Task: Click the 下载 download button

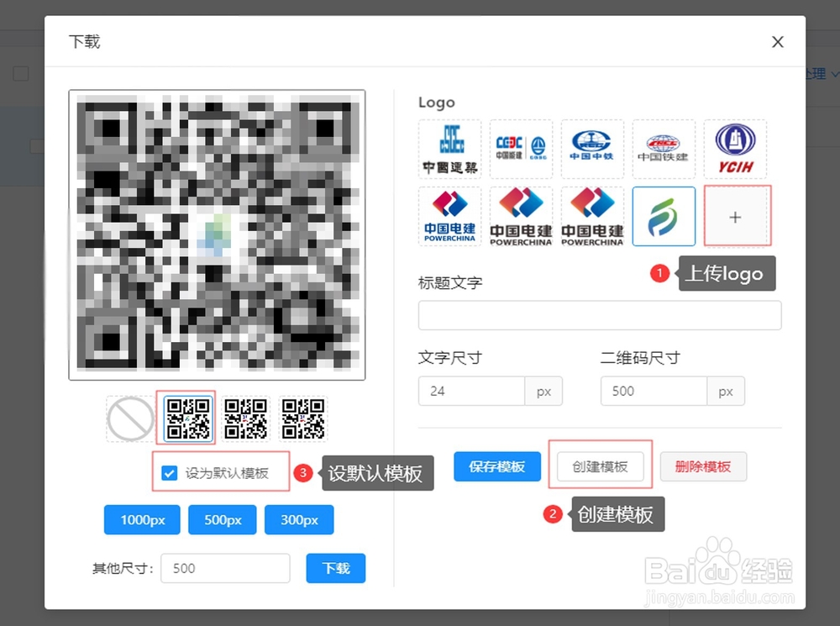Action: pyautogui.click(x=335, y=568)
